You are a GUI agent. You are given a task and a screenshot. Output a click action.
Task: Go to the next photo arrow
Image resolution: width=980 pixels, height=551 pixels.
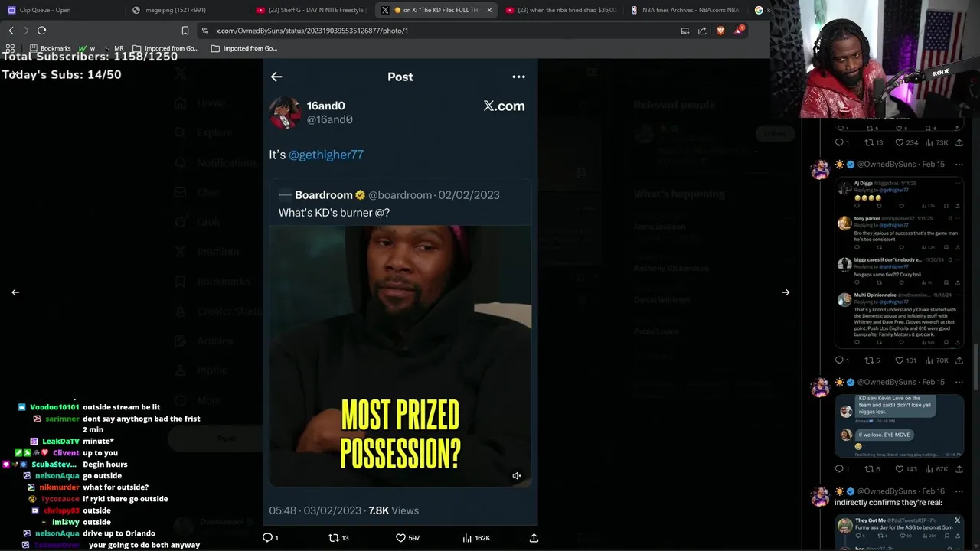[786, 292]
